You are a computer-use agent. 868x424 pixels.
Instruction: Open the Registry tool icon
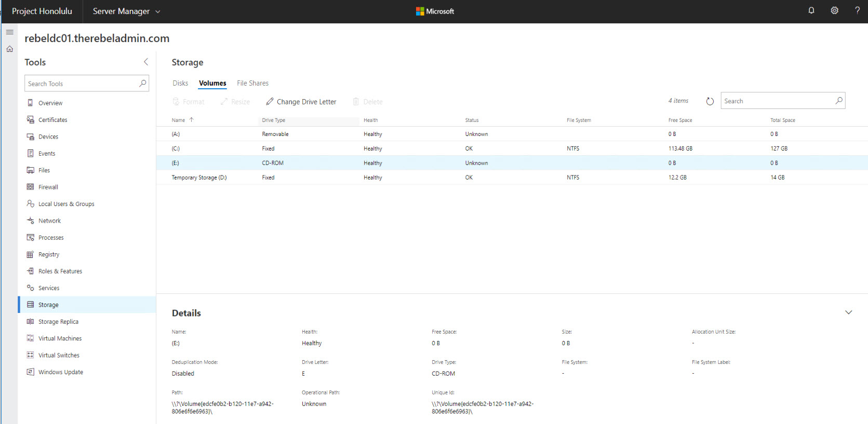pyautogui.click(x=30, y=254)
